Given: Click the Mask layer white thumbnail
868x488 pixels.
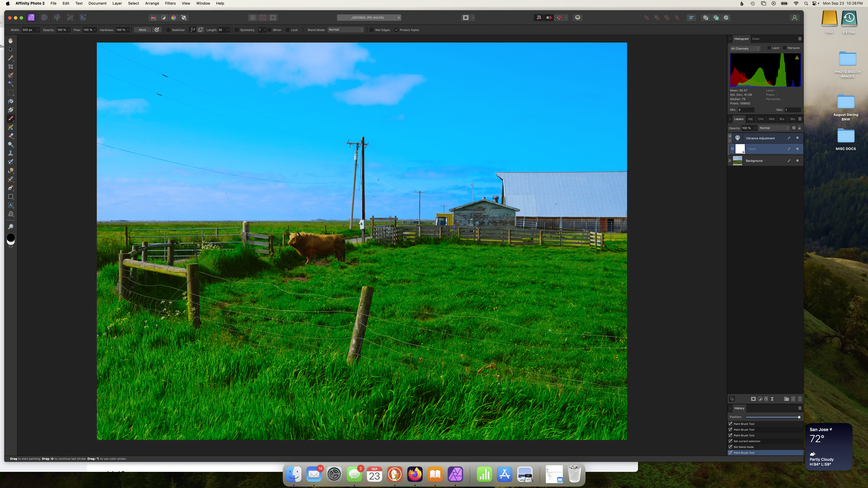Looking at the screenshot, I should click(x=740, y=149).
